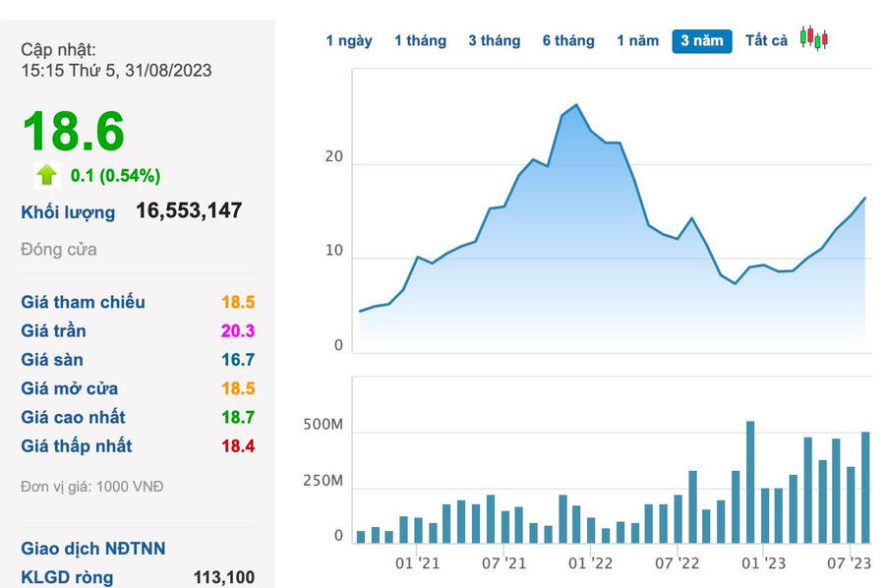Click the 'Khối lượng' volume label
The width and height of the screenshot is (885, 588).
tap(68, 211)
